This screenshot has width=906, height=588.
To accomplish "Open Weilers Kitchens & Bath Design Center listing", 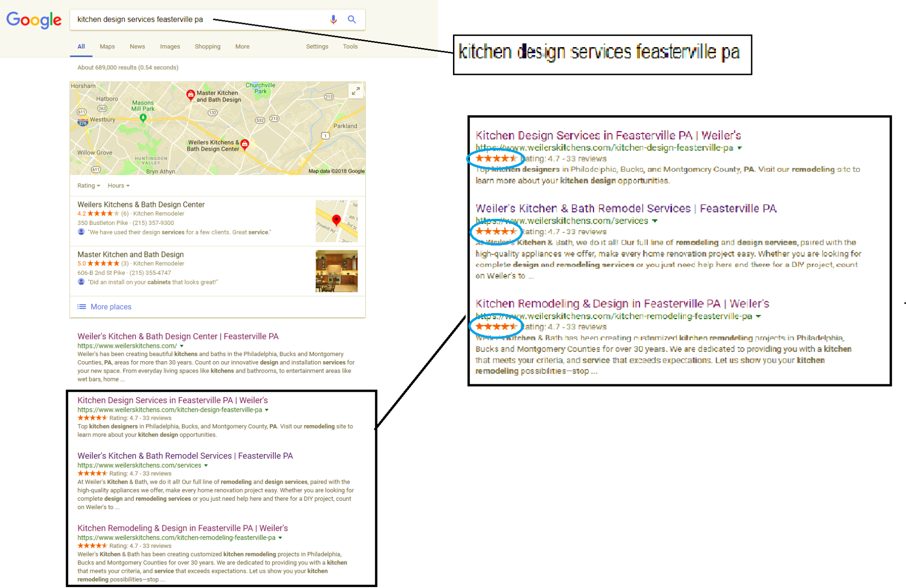I will (x=141, y=205).
